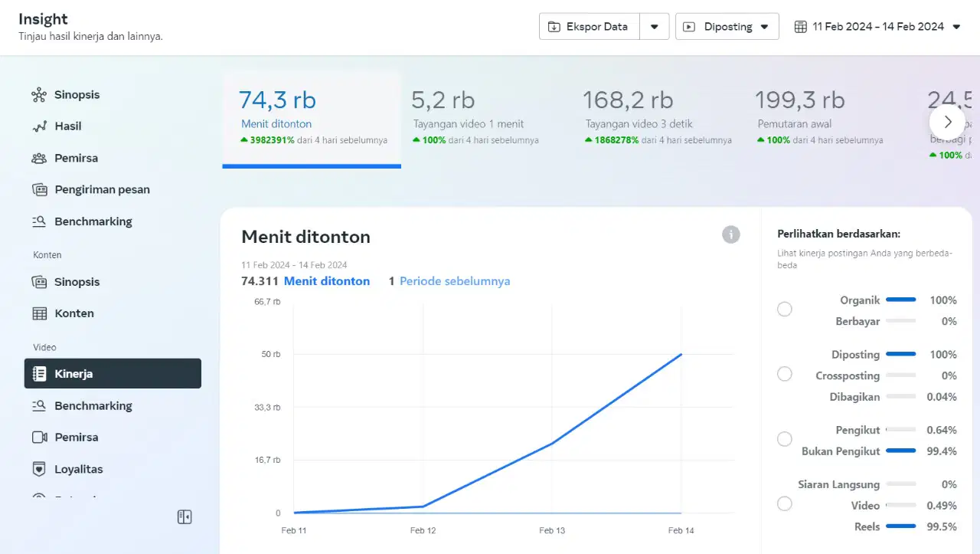980x554 pixels.
Task: Click the Periode sebelumnya legend link
Action: point(455,281)
